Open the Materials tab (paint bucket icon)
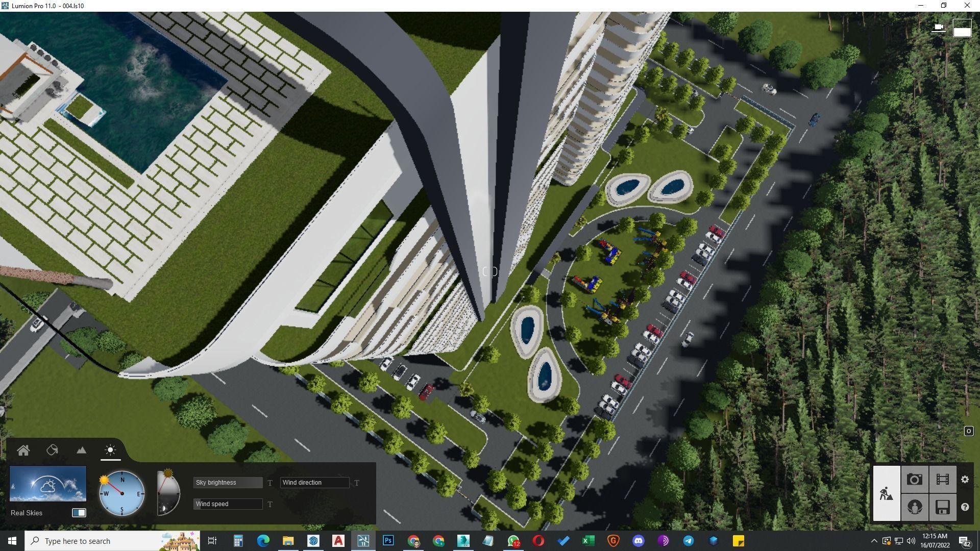This screenshot has height=551, width=980. (x=52, y=450)
